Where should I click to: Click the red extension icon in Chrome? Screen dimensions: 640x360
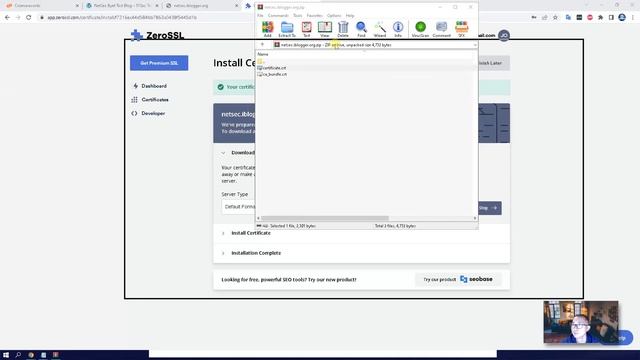pos(590,18)
